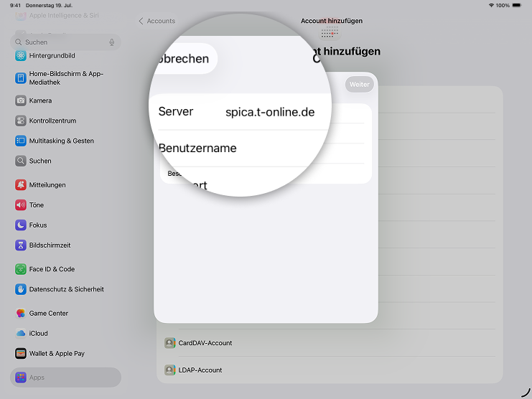The width and height of the screenshot is (532, 399).
Task: Go back to Accounts
Action: pos(157,22)
